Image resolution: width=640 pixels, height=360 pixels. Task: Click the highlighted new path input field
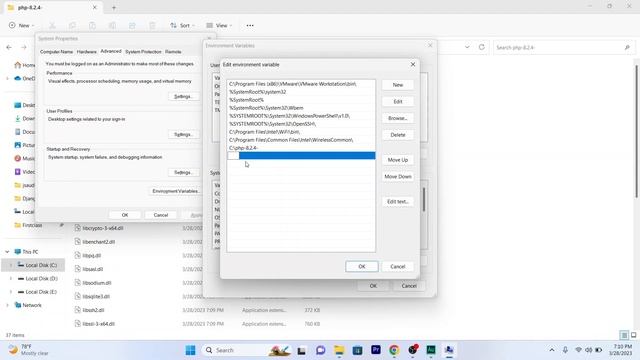[301, 156]
